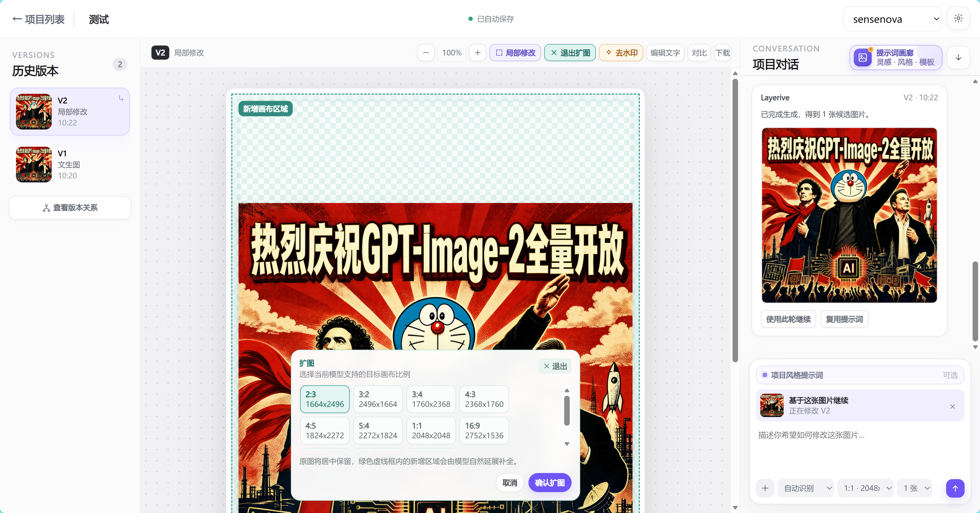980x513 pixels.
Task: Click the canvas vertical scrollbar
Action: tap(735, 220)
